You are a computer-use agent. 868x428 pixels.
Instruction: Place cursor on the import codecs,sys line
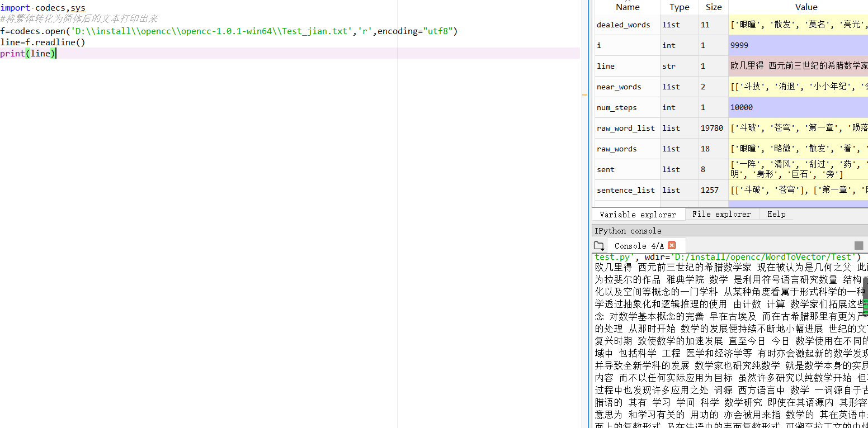click(43, 8)
